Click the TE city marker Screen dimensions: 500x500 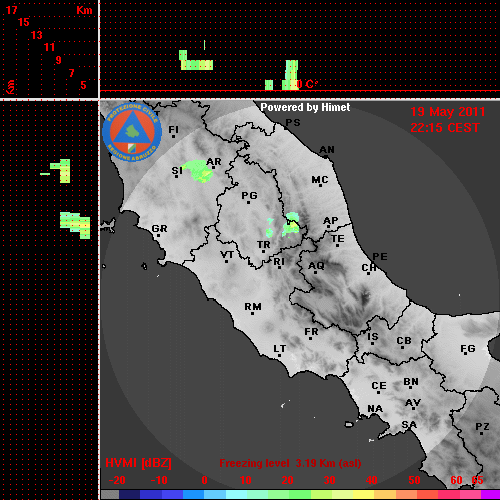click(337, 245)
